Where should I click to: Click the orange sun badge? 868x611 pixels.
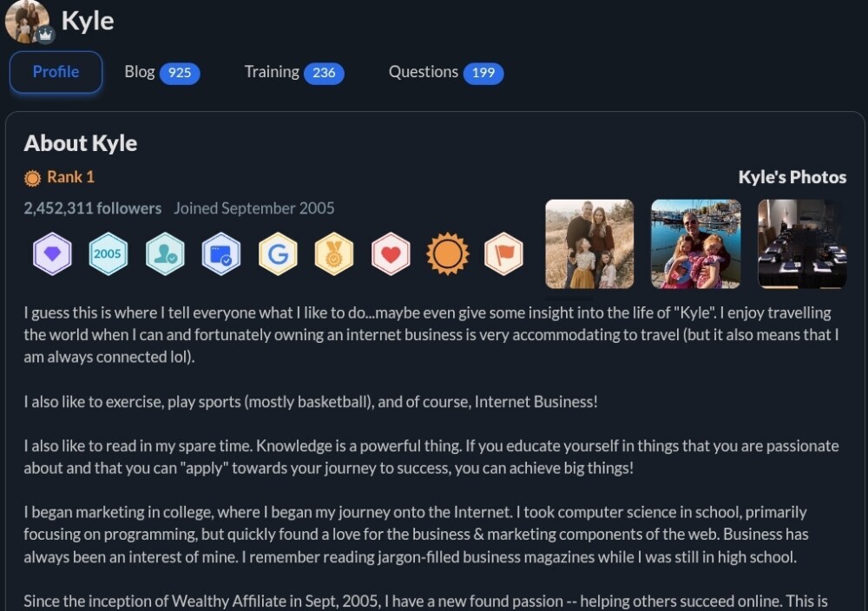pyautogui.click(x=447, y=253)
